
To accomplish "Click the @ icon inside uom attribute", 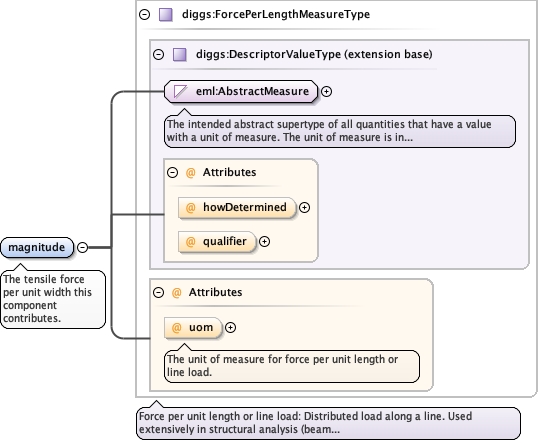I will tap(176, 328).
